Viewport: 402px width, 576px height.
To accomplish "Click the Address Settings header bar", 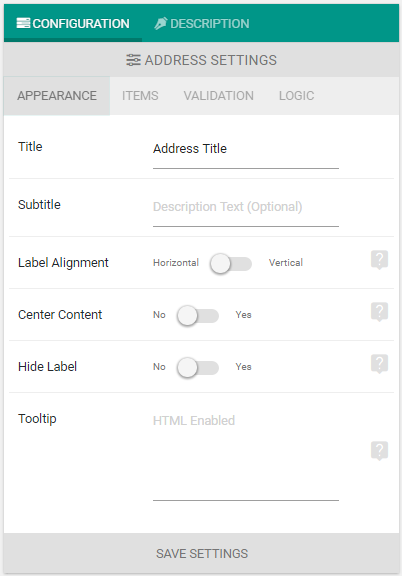I will (x=201, y=60).
